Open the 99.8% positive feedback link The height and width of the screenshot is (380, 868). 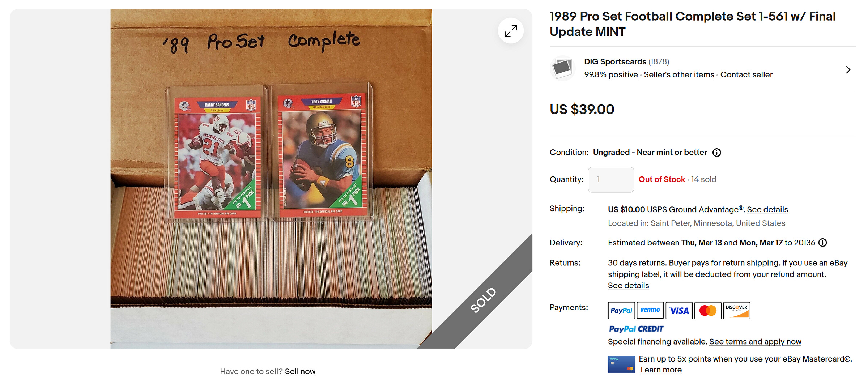click(611, 74)
